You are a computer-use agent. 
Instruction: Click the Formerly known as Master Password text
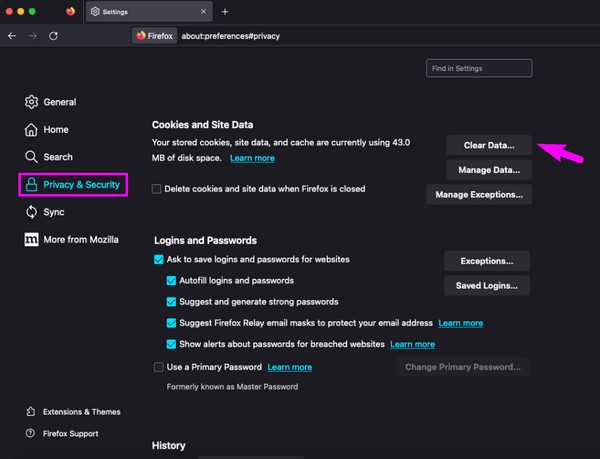[232, 387]
